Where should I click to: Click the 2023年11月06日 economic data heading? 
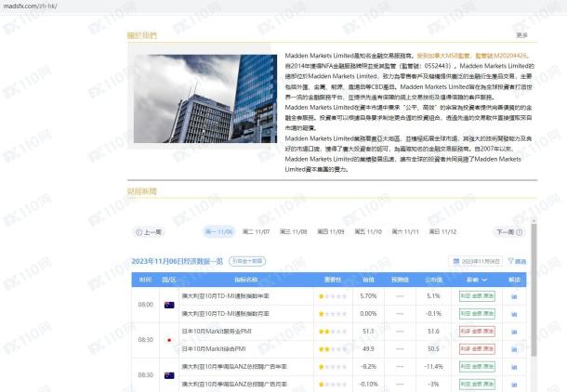coord(178,261)
